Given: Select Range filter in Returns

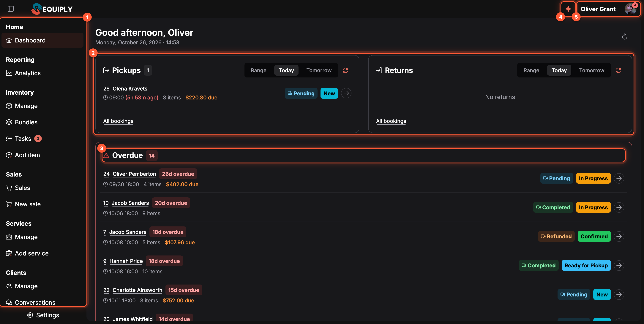Looking at the screenshot, I should 531,70.
